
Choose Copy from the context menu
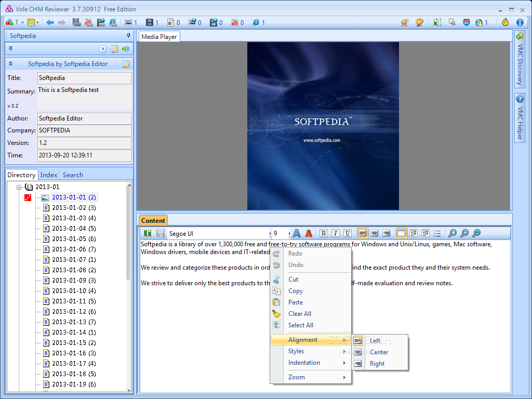click(311, 291)
